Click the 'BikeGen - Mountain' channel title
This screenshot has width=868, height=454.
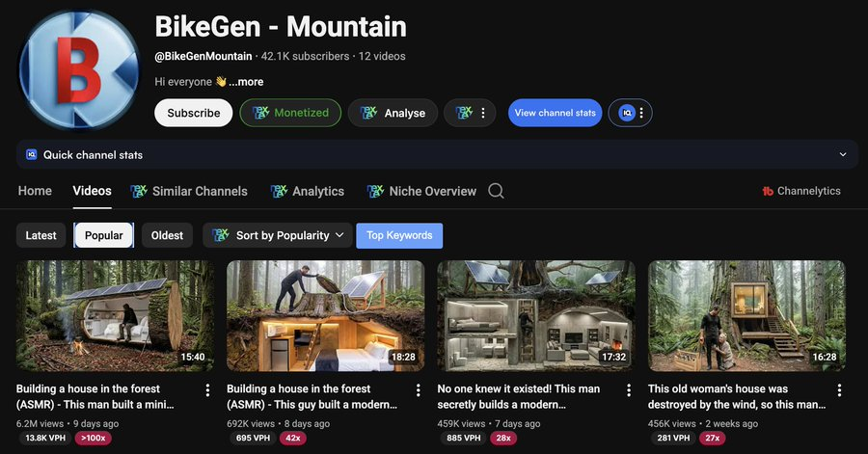coord(281,26)
